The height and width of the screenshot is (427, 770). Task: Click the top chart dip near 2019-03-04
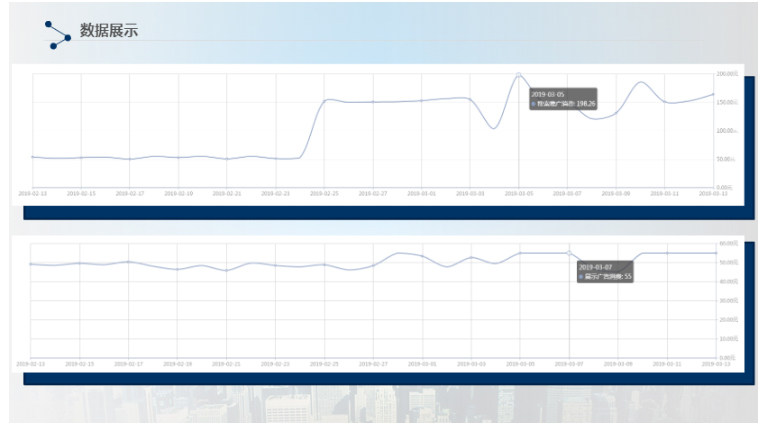(x=493, y=128)
